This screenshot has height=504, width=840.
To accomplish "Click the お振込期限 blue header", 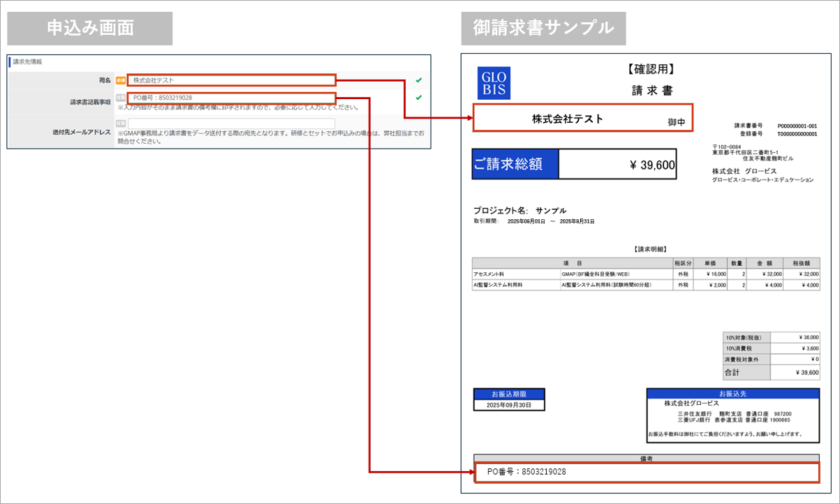I will tap(509, 394).
